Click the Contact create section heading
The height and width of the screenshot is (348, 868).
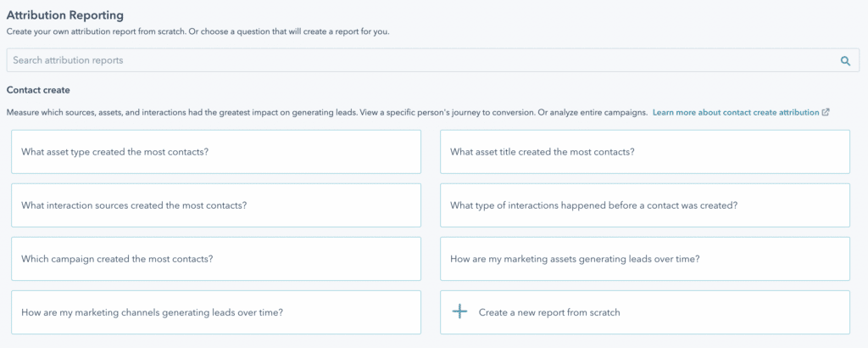38,90
